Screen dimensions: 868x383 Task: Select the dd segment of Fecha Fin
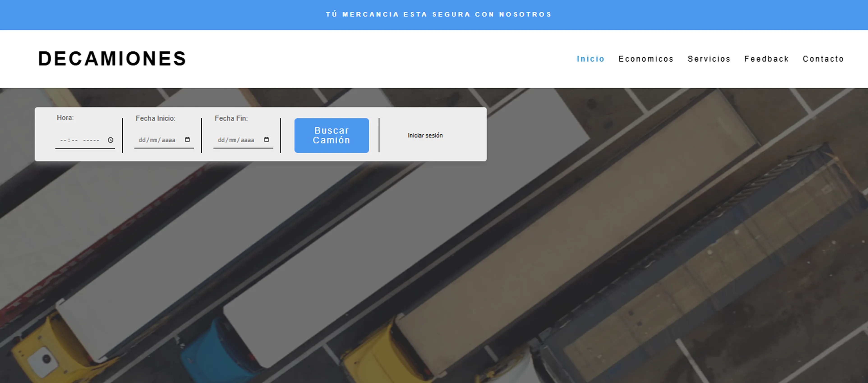(221, 140)
